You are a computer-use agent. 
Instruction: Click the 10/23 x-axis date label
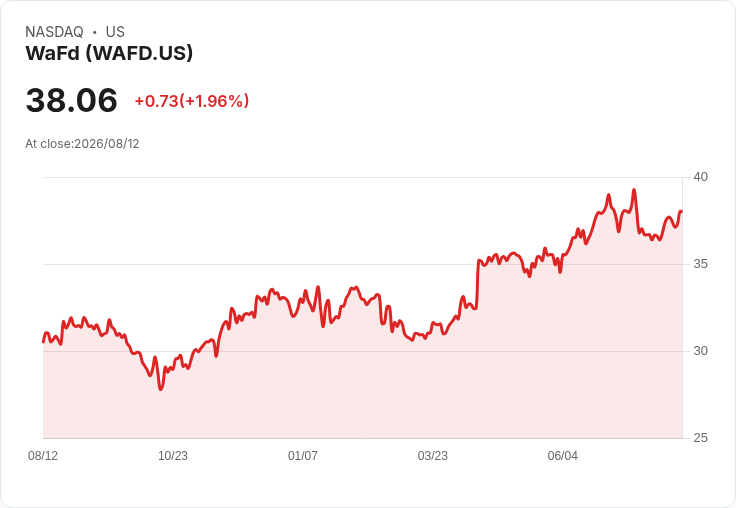173,455
